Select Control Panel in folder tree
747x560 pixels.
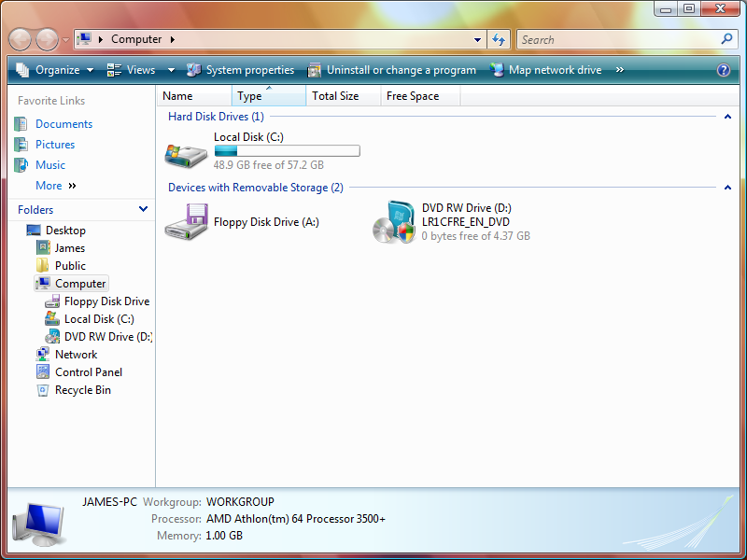click(x=89, y=371)
